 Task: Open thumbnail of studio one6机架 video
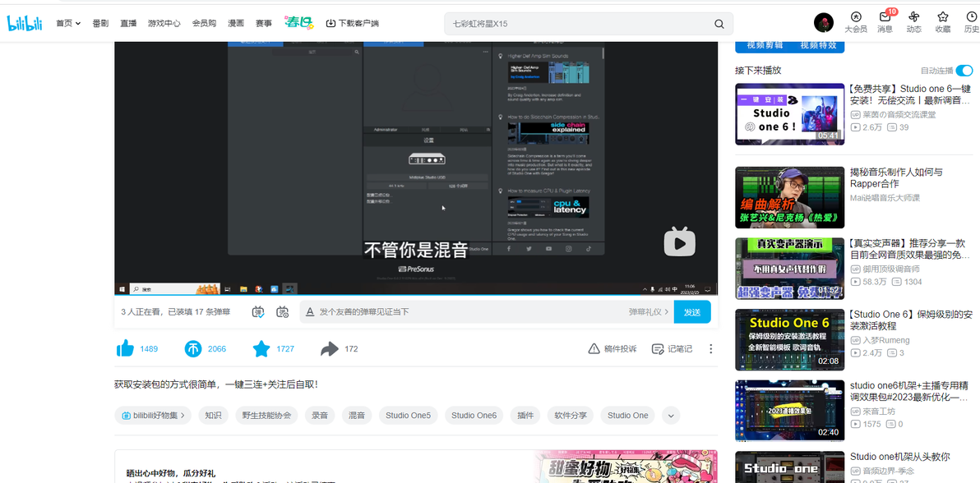tap(789, 411)
